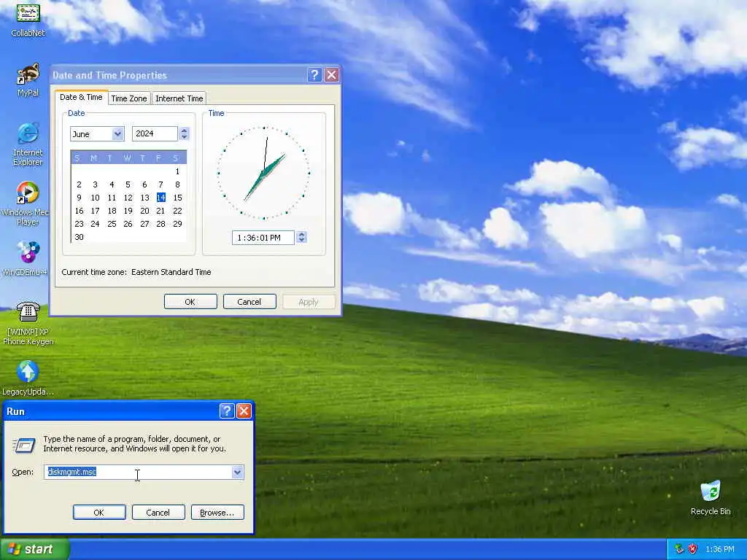
Task: Switch to the Time Zone tab
Action: pos(129,98)
